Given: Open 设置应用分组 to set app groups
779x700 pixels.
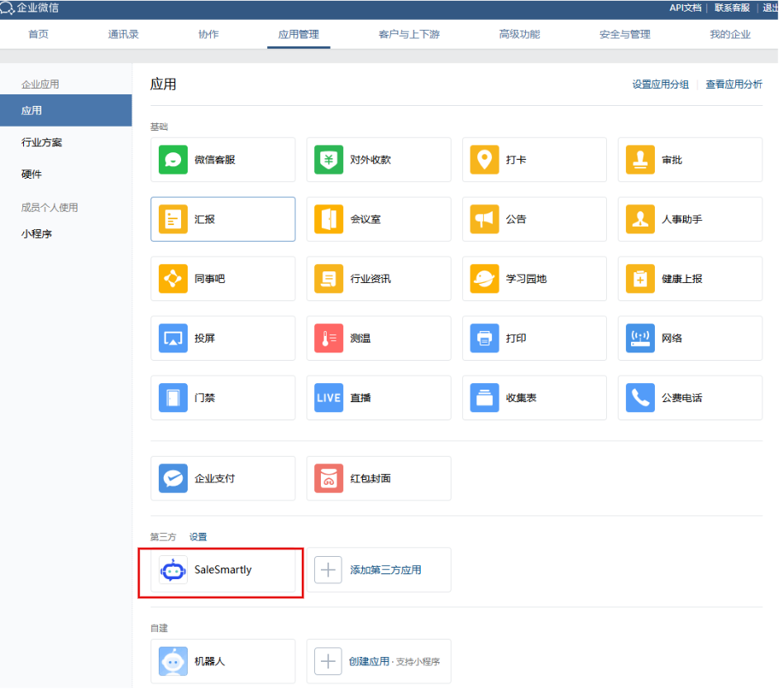Looking at the screenshot, I should [660, 84].
